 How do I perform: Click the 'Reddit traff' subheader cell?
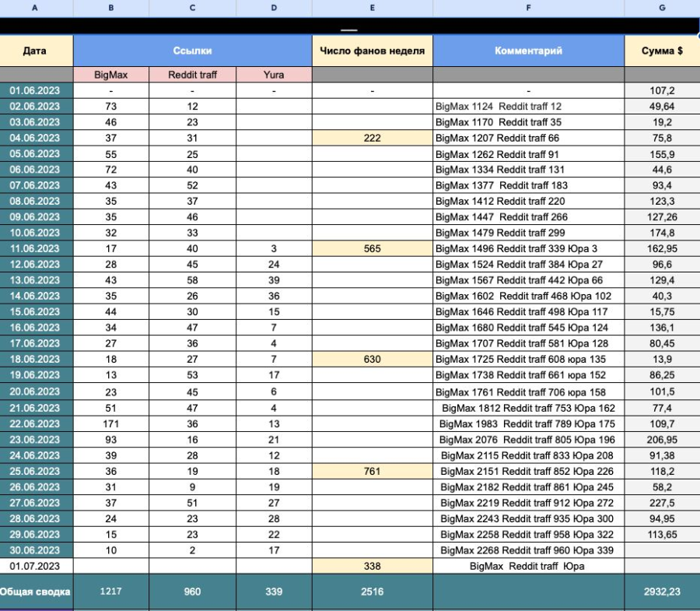(192, 75)
